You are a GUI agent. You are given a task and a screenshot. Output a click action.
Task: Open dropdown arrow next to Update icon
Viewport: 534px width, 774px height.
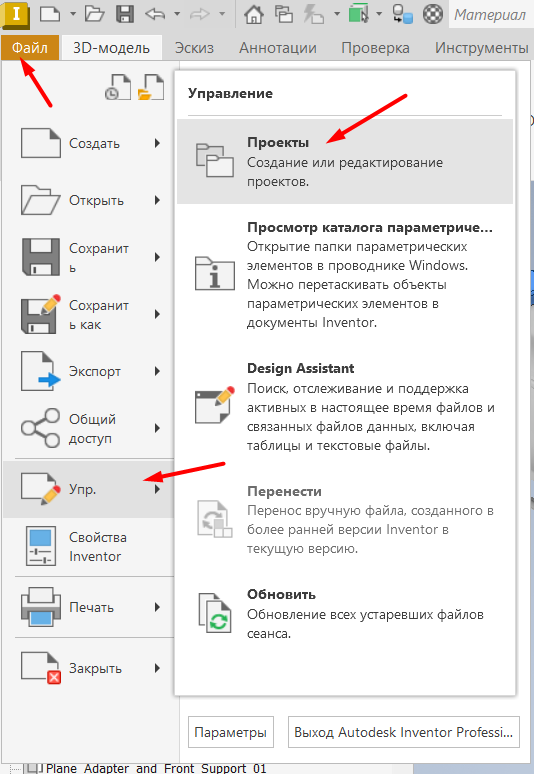pos(337,14)
